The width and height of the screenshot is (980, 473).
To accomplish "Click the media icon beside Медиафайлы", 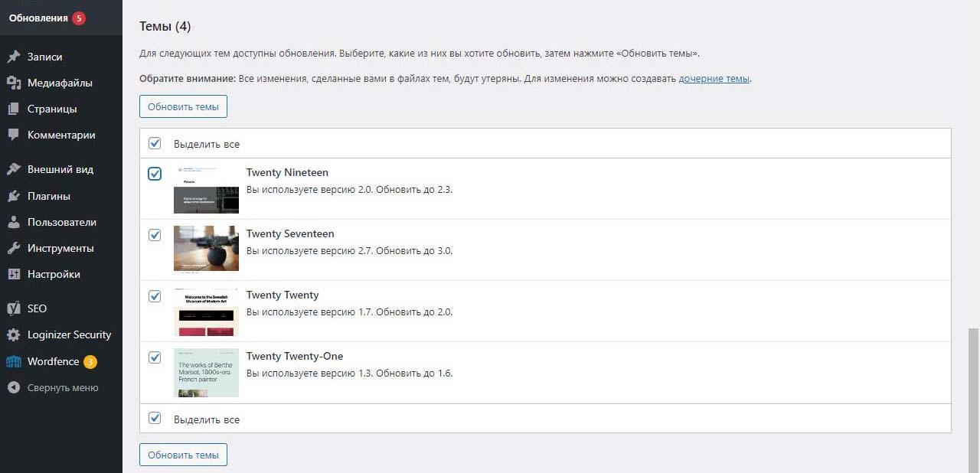I will (13, 83).
